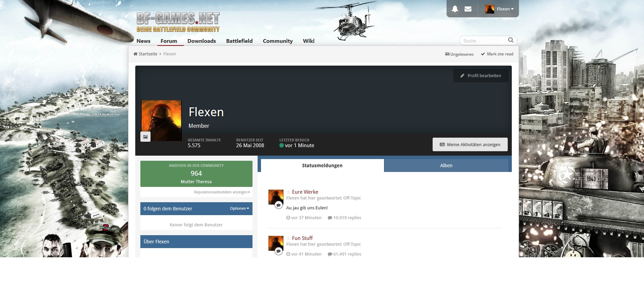Click Mark site read
This screenshot has height=296, width=644.
click(x=497, y=54)
